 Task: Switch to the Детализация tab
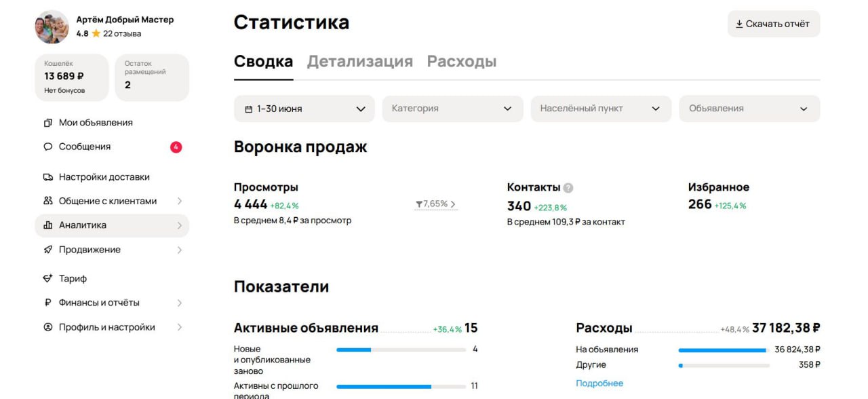click(360, 62)
